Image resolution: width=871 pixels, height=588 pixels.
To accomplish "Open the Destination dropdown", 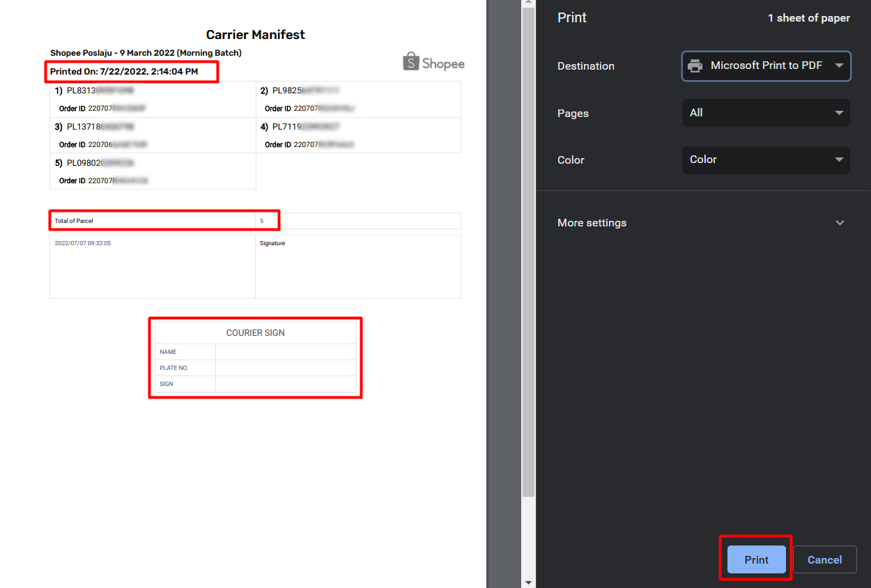I will 766,66.
